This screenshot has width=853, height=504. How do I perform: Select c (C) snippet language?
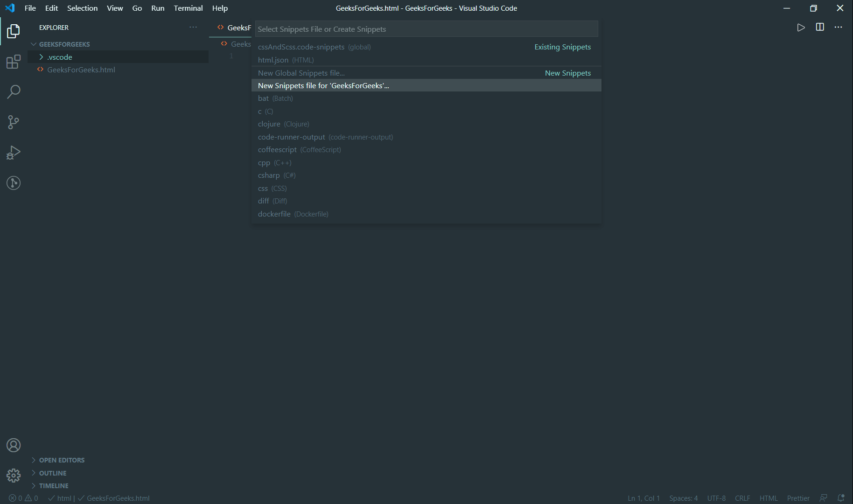(426, 111)
